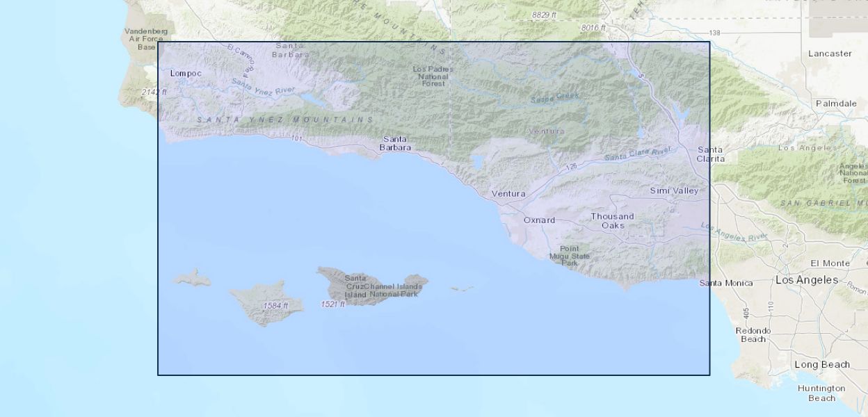Select the Lompoc city label
The image size is (868, 417).
pyautogui.click(x=186, y=73)
